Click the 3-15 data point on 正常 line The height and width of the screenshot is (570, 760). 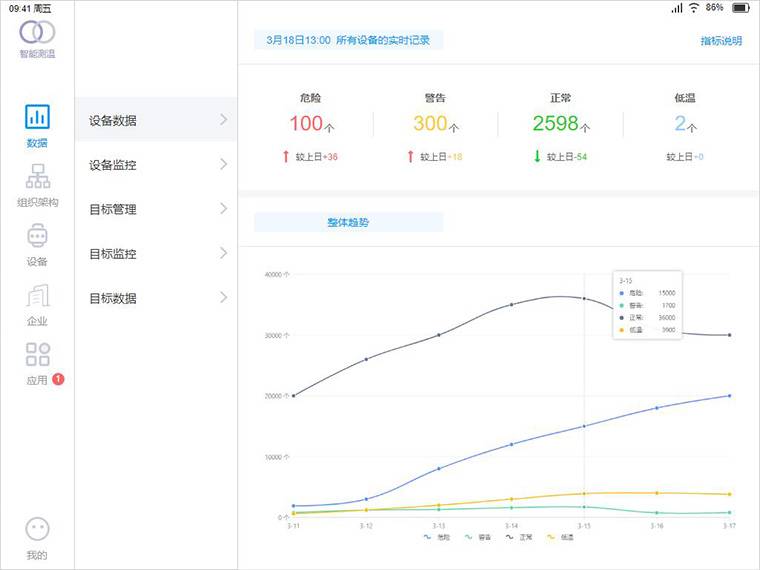click(584, 298)
